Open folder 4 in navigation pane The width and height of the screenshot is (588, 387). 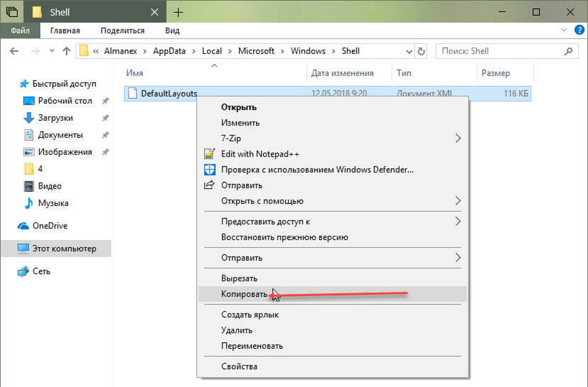pyautogui.click(x=40, y=169)
